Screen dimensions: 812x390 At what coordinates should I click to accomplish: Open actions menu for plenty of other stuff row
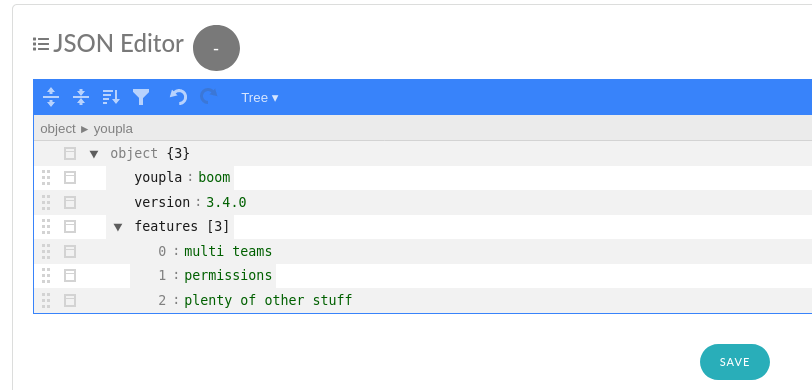click(70, 300)
